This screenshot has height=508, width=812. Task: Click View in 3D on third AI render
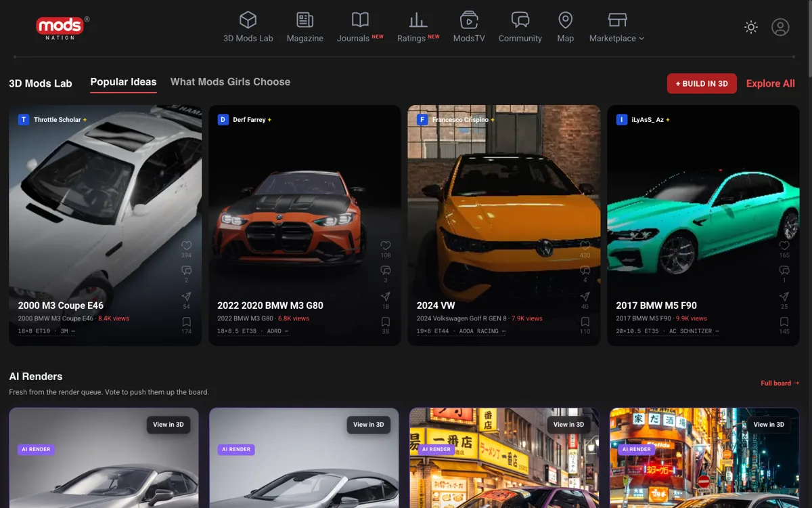coord(568,425)
